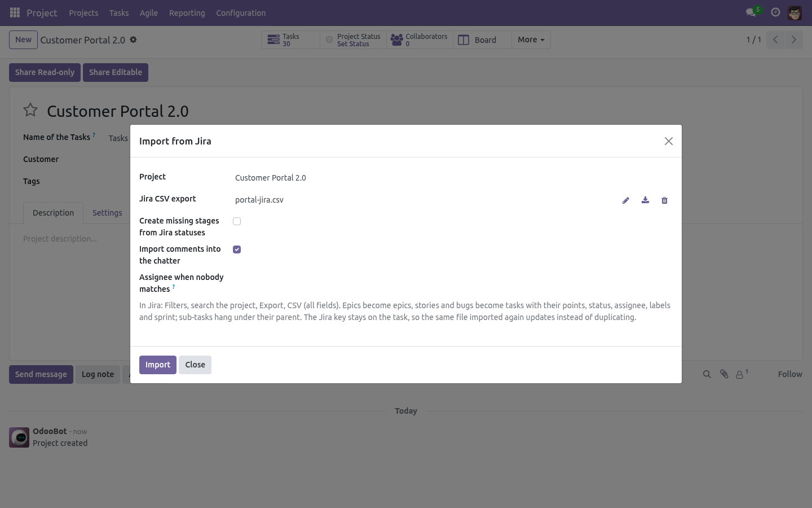This screenshot has height=508, width=812.
Task: Open the Agile menu
Action: tap(149, 12)
